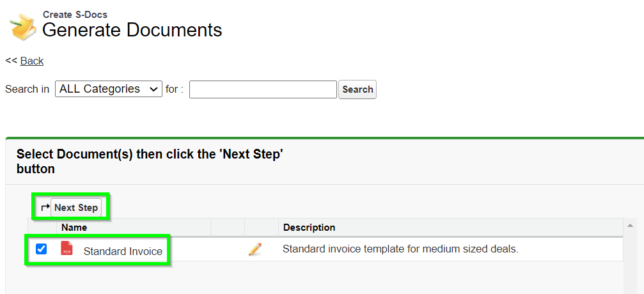
Task: Click the Description column header
Action: coord(310,227)
